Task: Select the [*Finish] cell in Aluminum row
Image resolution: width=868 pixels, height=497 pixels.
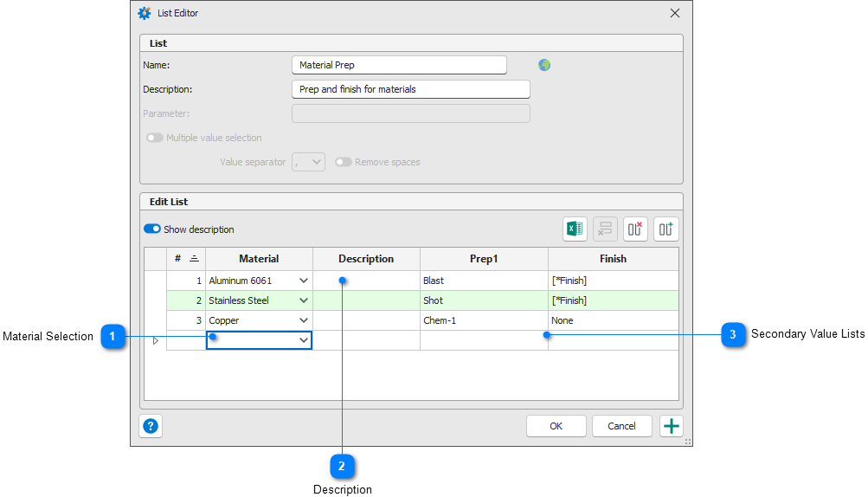Action: click(614, 281)
